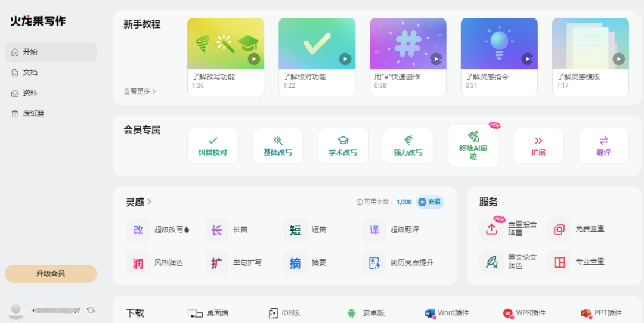Click the refresh icon beside account name

[91, 310]
